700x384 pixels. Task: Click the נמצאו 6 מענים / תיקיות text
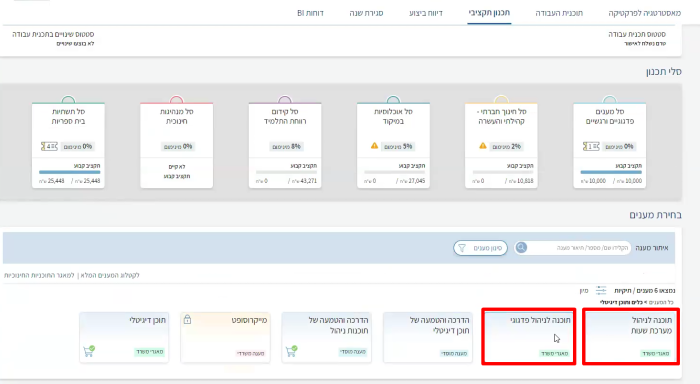(x=645, y=291)
